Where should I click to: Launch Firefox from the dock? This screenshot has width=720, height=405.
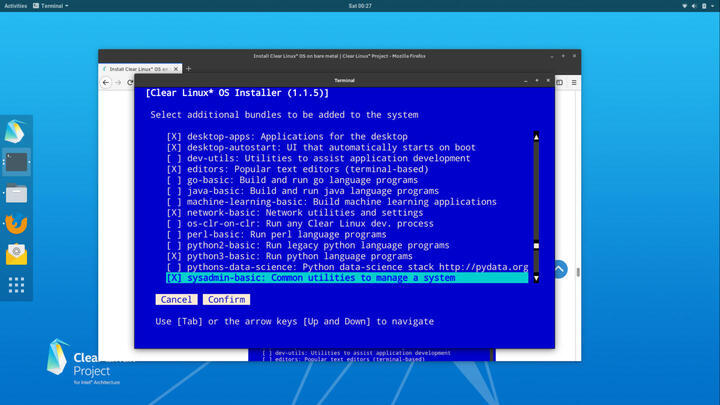pyautogui.click(x=17, y=224)
